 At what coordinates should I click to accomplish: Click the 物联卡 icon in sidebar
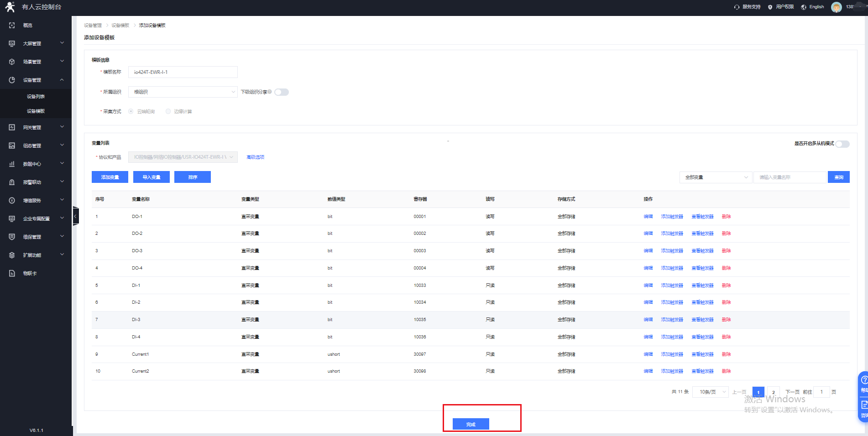[12, 274]
